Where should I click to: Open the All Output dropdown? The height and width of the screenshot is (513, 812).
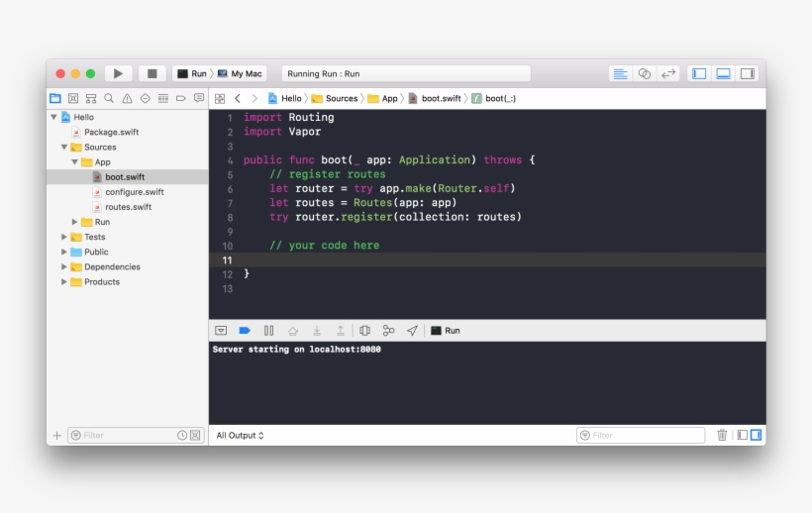point(240,436)
